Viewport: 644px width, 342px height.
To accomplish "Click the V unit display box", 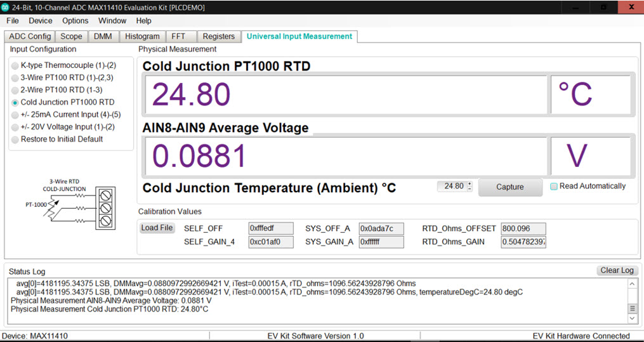I will pos(591,156).
